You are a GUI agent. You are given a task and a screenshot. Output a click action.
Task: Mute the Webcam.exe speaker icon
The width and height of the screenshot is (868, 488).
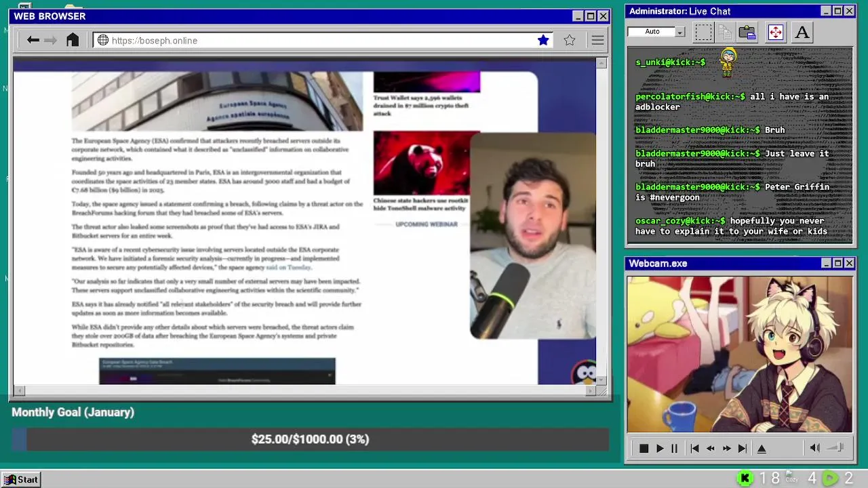(815, 448)
